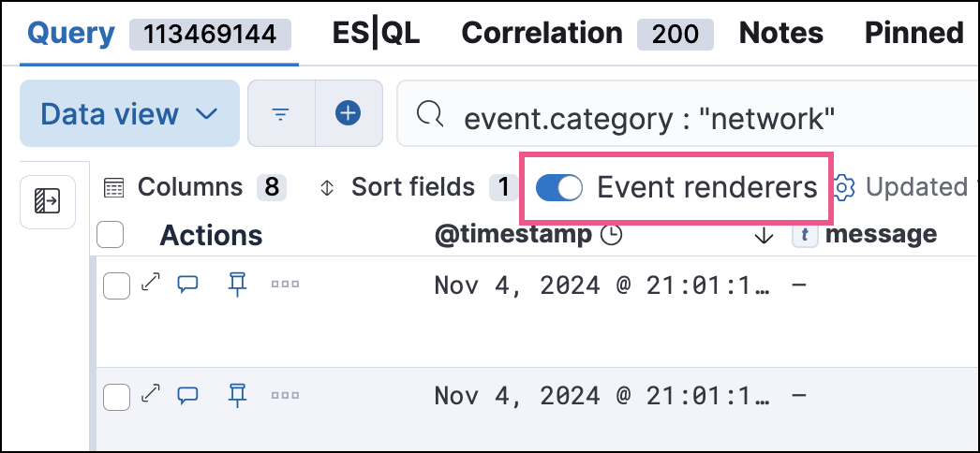Add a note to the second event
This screenshot has width=980, height=453.
pyautogui.click(x=188, y=396)
